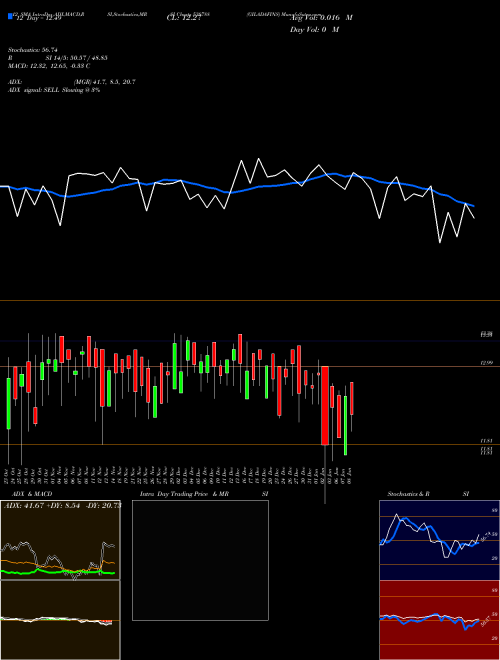Click the Stochastics & RSI panel title
This screenshot has height=660, width=500.
428,494
